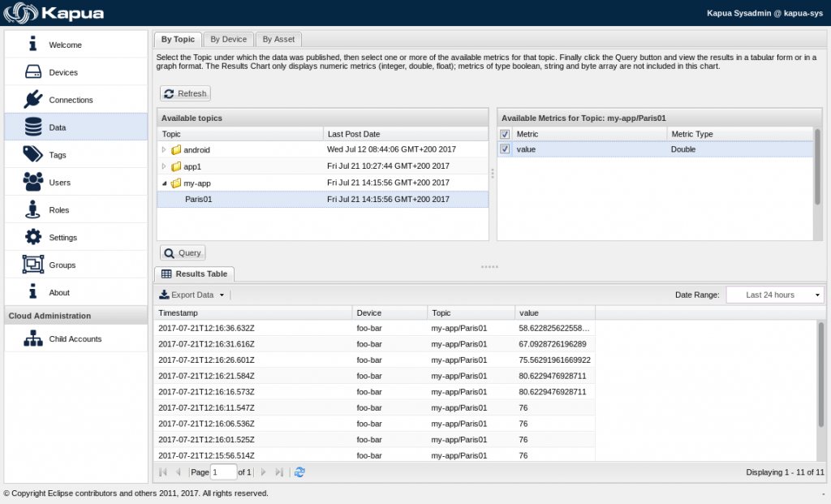Expand the android topic tree node
831x504 pixels.
click(164, 150)
